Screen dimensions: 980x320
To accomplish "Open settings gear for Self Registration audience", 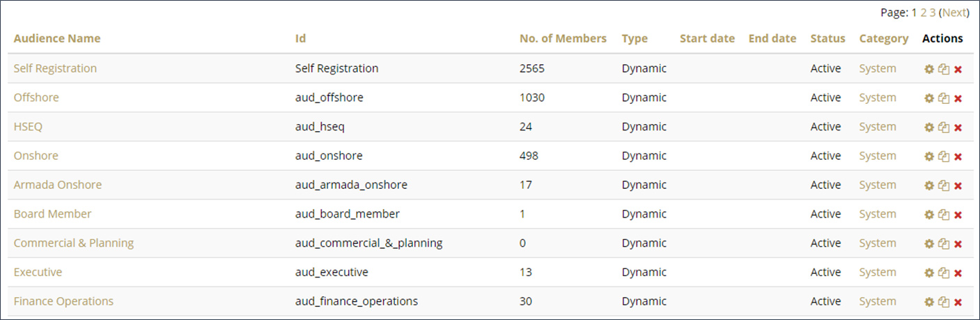I will pos(928,69).
